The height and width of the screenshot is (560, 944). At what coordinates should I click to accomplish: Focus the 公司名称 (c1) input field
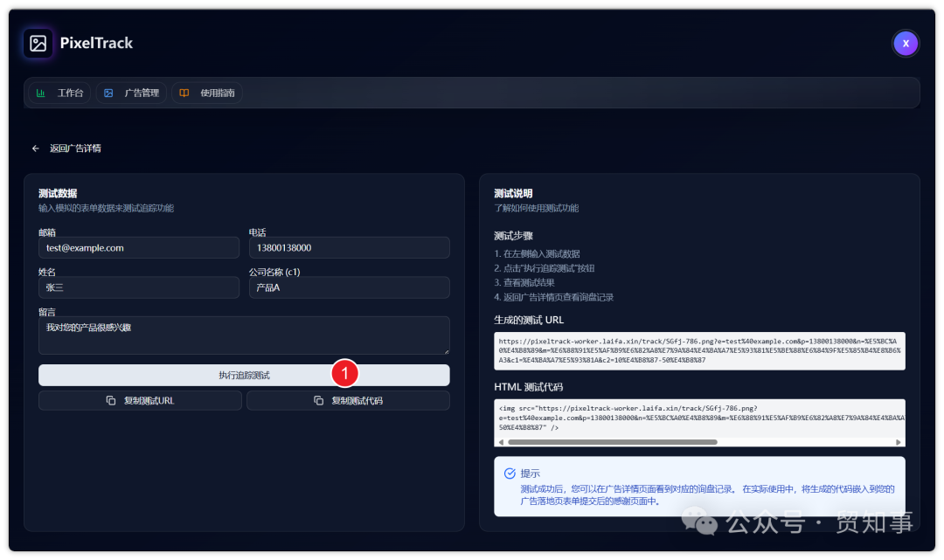[349, 287]
